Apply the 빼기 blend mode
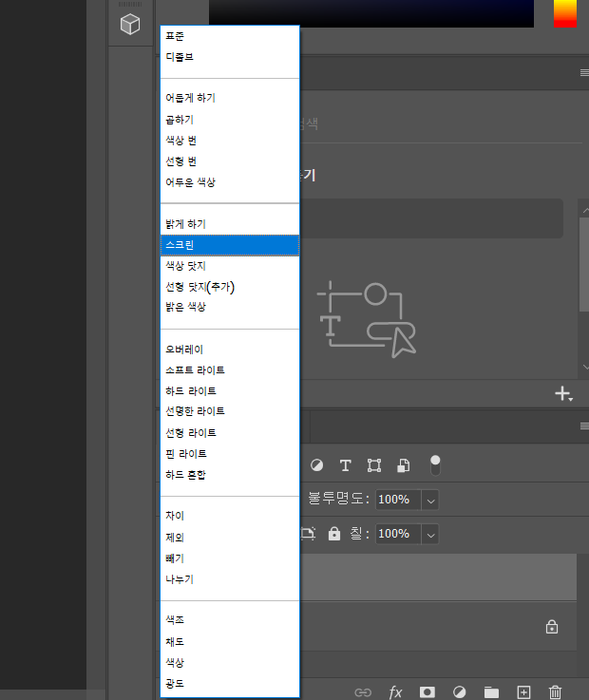 [230, 558]
